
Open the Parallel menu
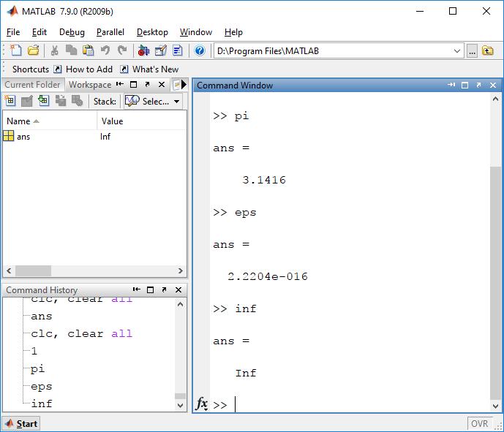coord(110,32)
